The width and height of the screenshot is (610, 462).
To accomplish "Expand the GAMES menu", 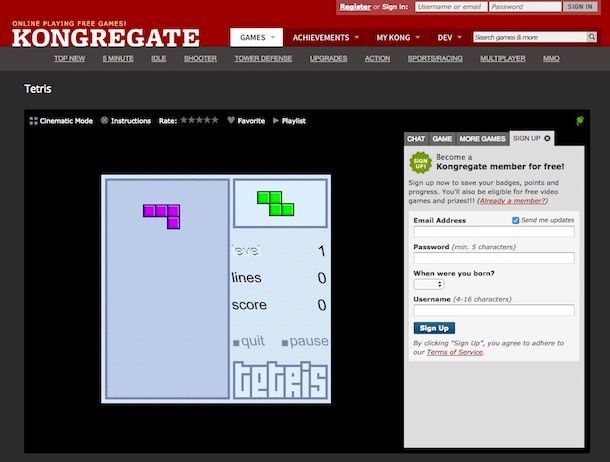I will (x=256, y=38).
